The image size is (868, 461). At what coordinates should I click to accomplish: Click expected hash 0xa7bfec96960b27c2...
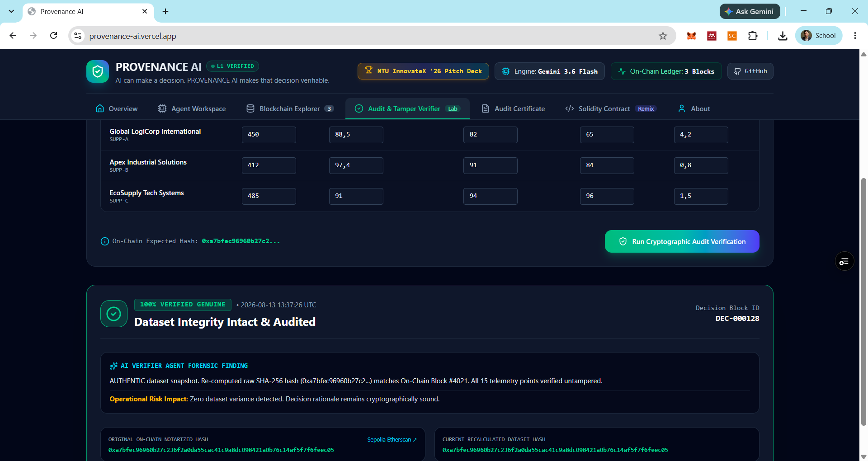[241, 241]
